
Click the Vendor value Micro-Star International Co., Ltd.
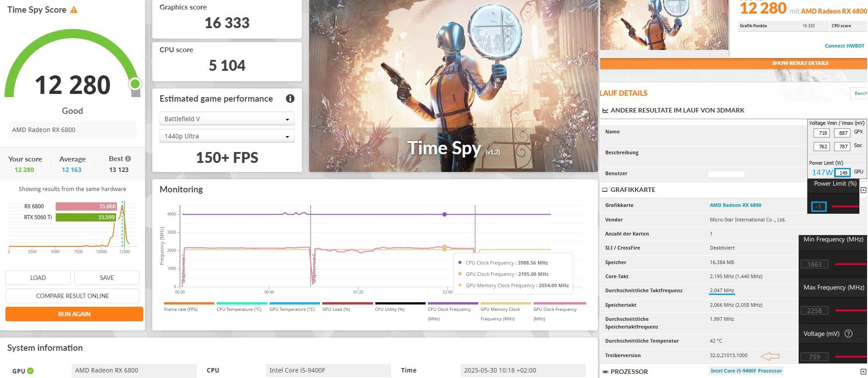coord(747,220)
